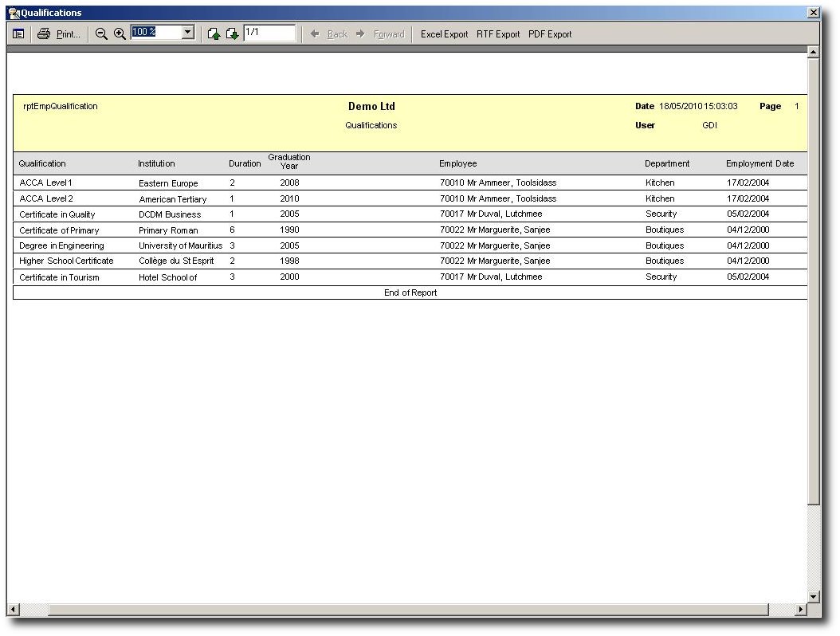Zoom out using the minus magnifier
The width and height of the screenshot is (840, 636).
tap(101, 34)
